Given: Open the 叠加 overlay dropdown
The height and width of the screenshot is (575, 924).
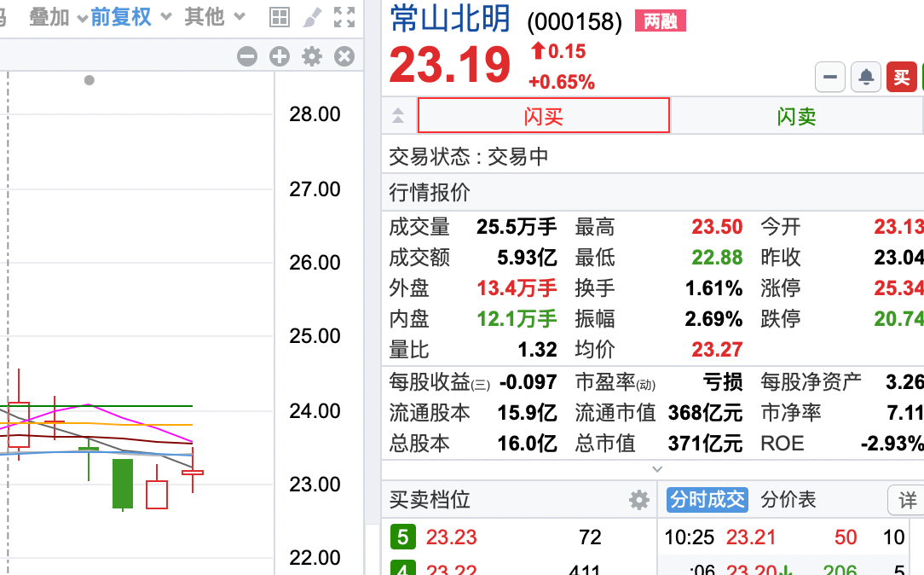Looking at the screenshot, I should [58, 17].
